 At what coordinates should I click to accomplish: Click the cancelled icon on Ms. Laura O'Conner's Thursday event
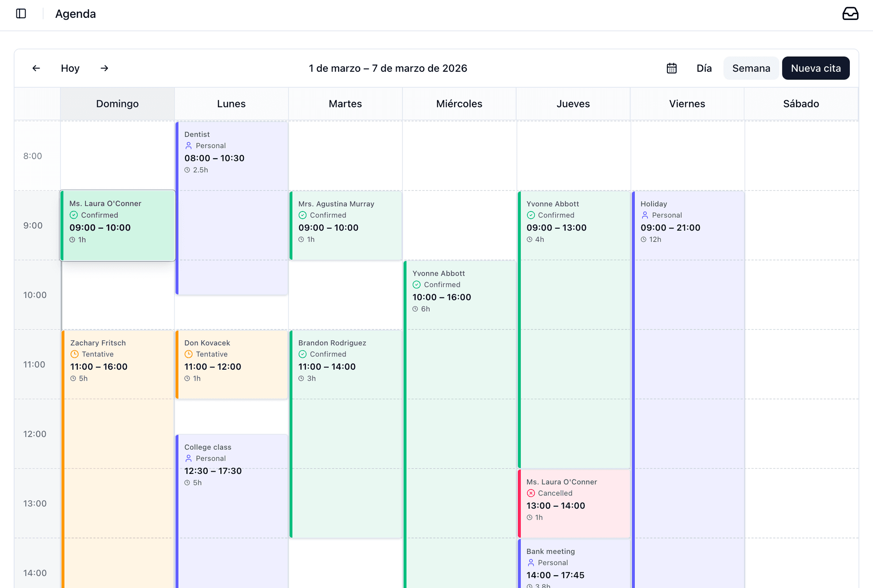(x=531, y=493)
